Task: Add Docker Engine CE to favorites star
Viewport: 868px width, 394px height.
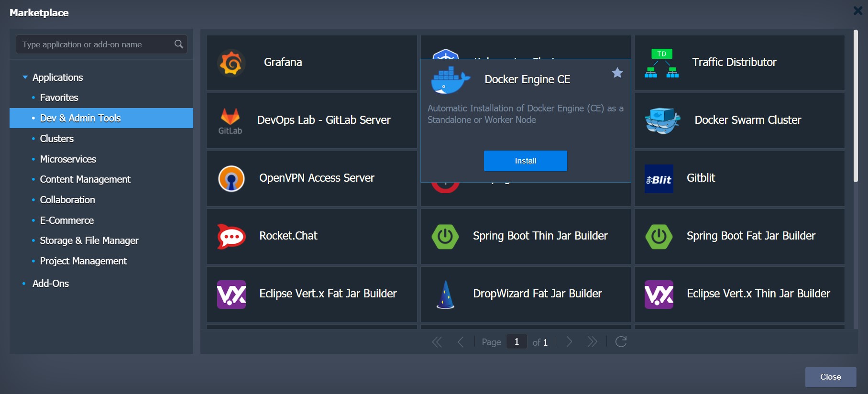Action: [x=617, y=73]
